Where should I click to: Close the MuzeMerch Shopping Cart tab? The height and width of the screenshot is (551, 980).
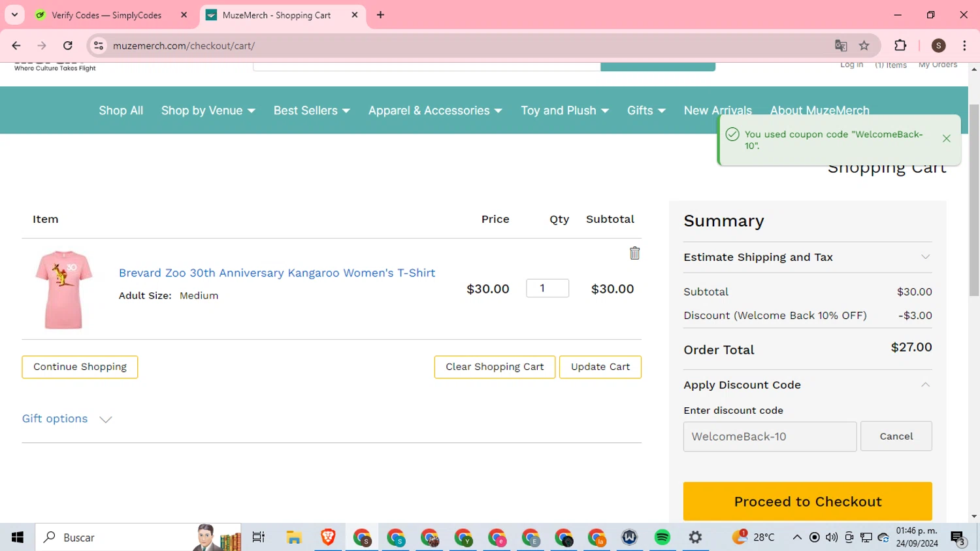(x=355, y=15)
